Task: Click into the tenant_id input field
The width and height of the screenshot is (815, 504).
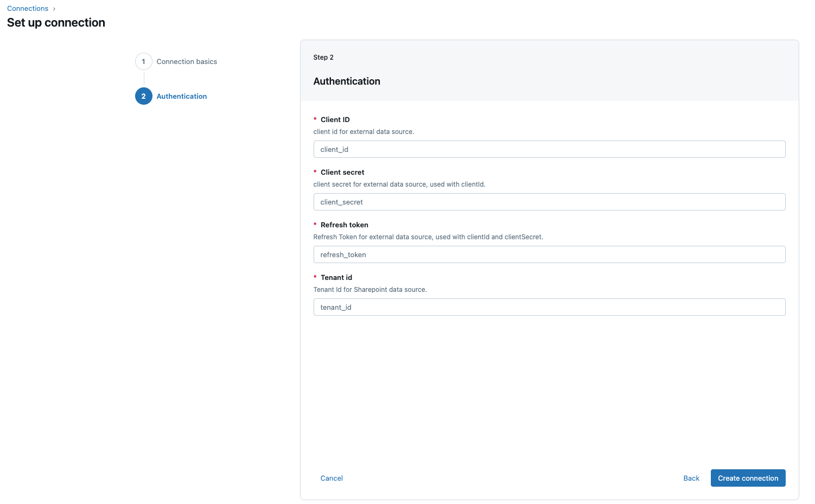Action: coord(549,307)
